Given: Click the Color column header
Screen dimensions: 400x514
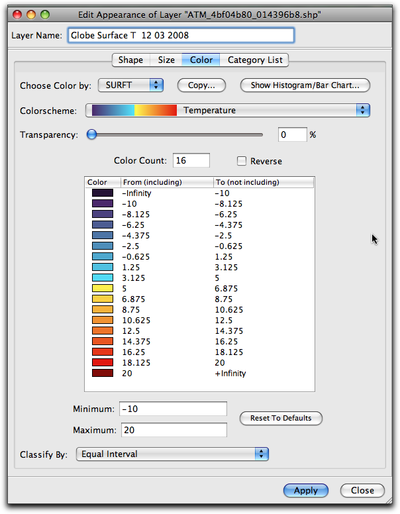Looking at the screenshot, I should (102, 182).
